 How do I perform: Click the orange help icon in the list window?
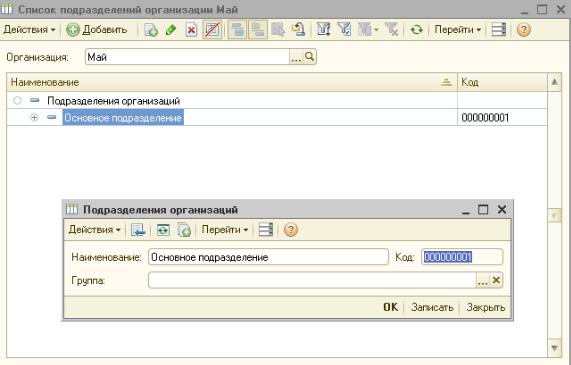[x=523, y=30]
